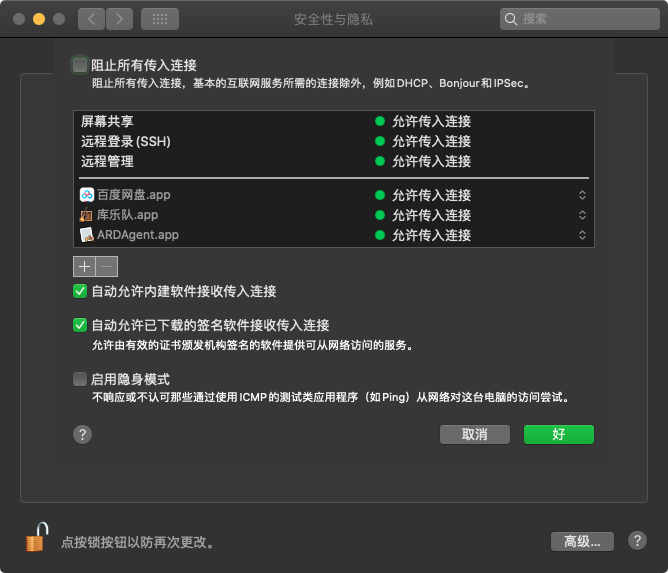
Task: Click the 好 confirm button
Action: 558,434
